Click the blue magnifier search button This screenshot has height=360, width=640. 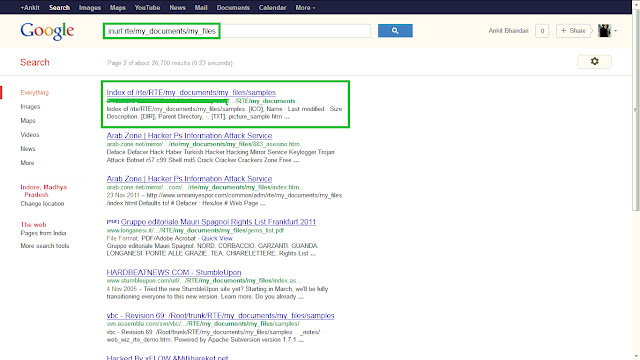(x=395, y=31)
